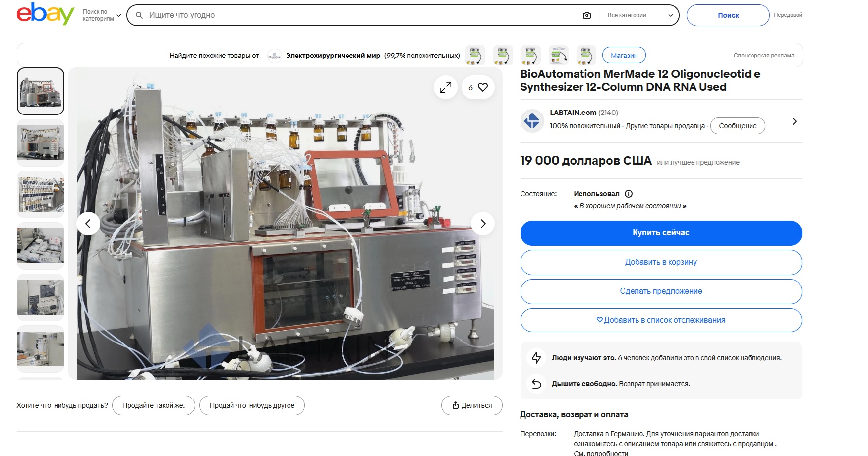This screenshot has height=456, width=868.
Task: Select the fourth gallery thumbnail
Action: [x=41, y=246]
